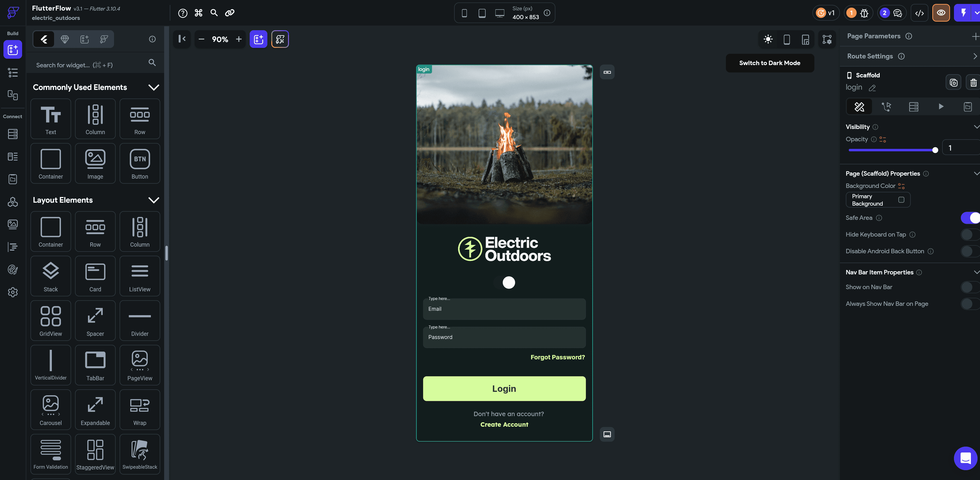Click the share link icon in top bar
The image size is (980, 480).
(230, 13)
